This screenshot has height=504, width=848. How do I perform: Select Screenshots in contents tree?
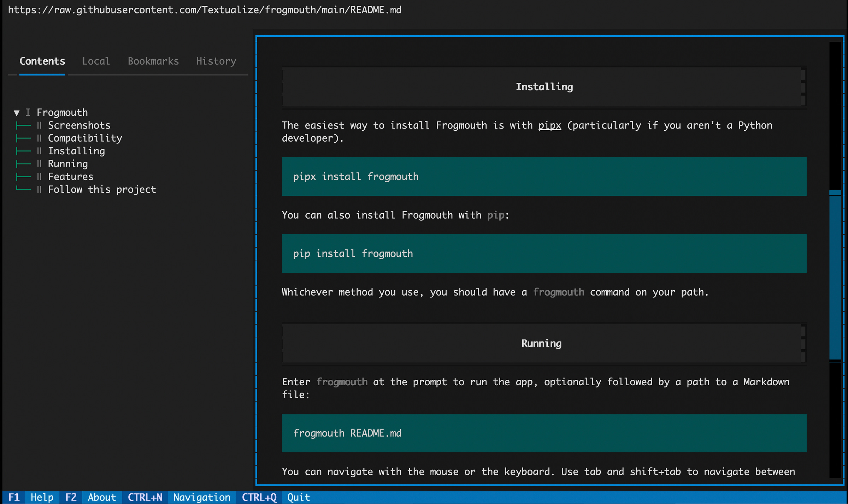(x=79, y=125)
